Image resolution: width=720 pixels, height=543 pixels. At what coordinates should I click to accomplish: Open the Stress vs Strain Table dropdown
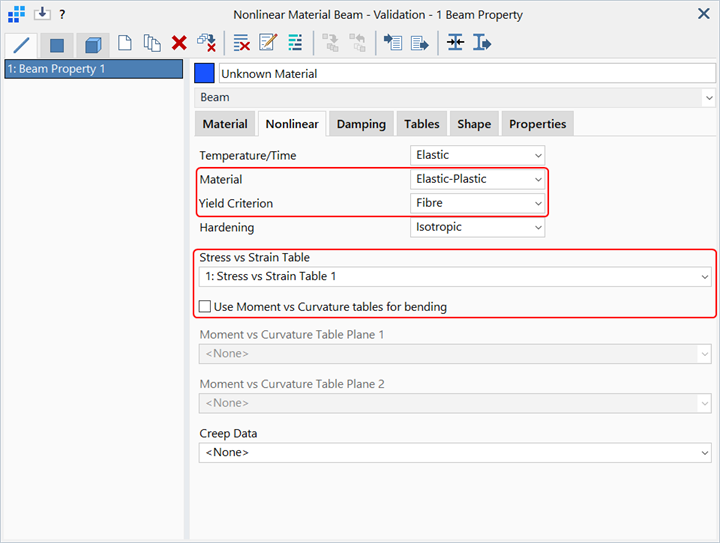click(x=455, y=277)
